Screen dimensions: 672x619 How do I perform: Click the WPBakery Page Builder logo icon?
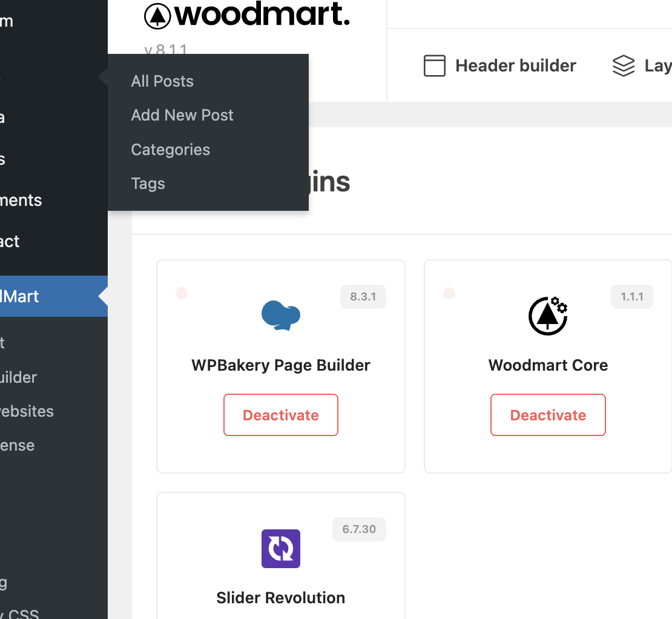(x=281, y=316)
